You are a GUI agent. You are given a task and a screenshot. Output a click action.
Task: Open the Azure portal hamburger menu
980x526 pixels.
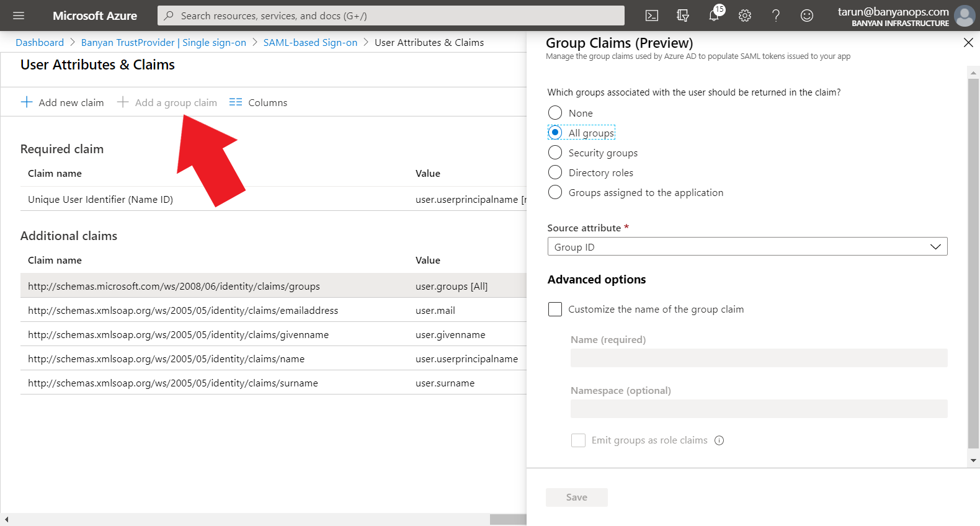(19, 16)
